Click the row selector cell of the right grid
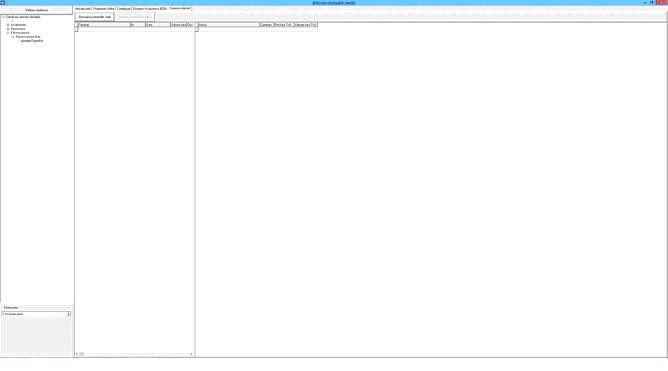The image size is (668, 371). (x=197, y=29)
